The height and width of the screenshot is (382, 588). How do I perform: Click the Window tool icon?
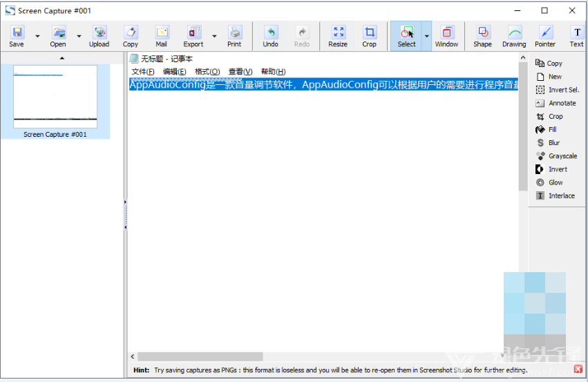446,36
